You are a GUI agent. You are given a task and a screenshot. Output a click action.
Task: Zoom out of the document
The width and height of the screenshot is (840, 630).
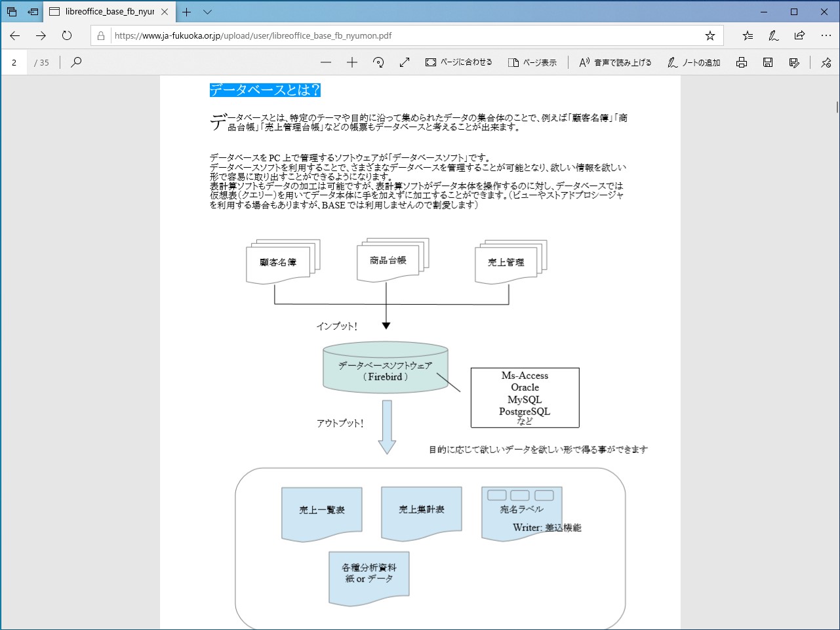326,62
